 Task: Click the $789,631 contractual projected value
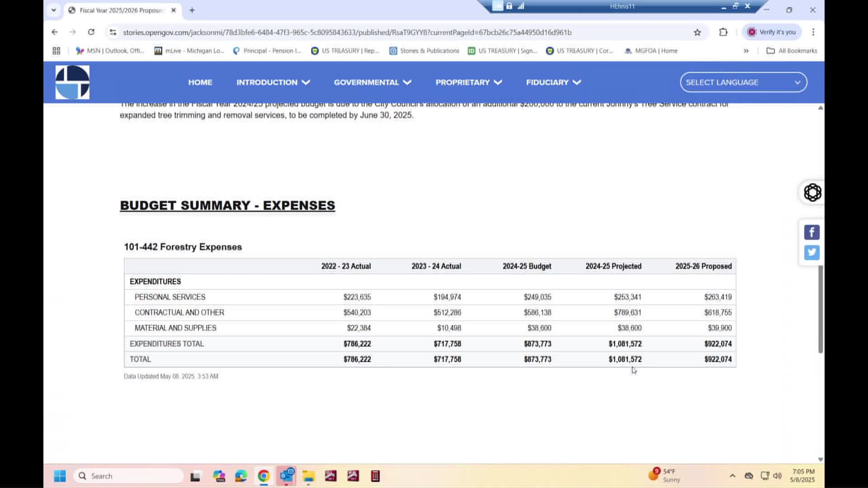coord(627,312)
